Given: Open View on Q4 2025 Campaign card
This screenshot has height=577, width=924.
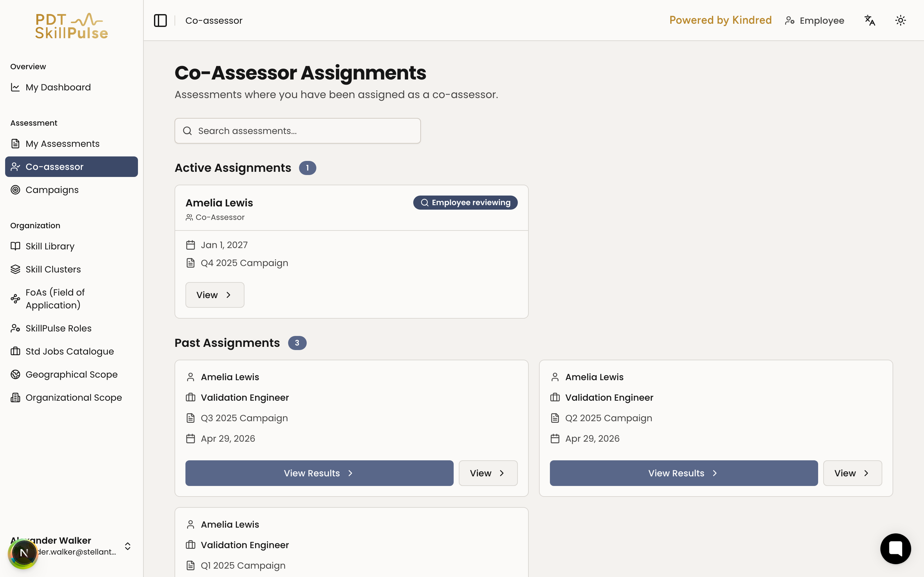Looking at the screenshot, I should [x=215, y=295].
